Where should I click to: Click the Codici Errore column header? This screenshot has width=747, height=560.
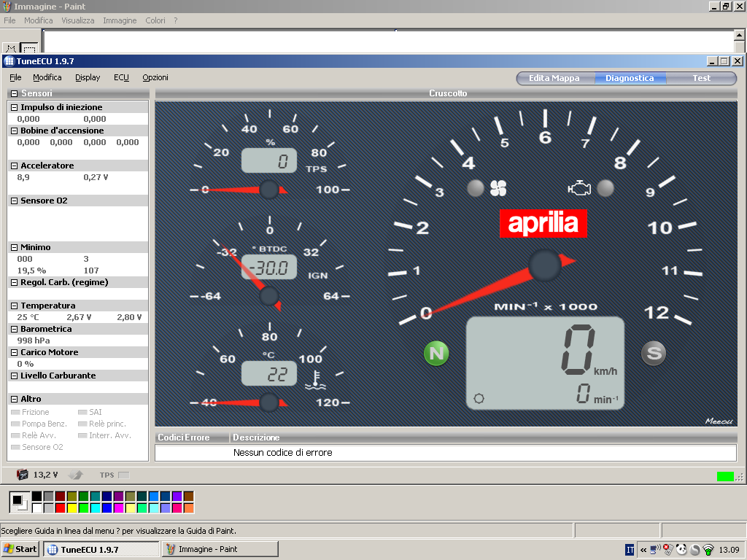(192, 437)
